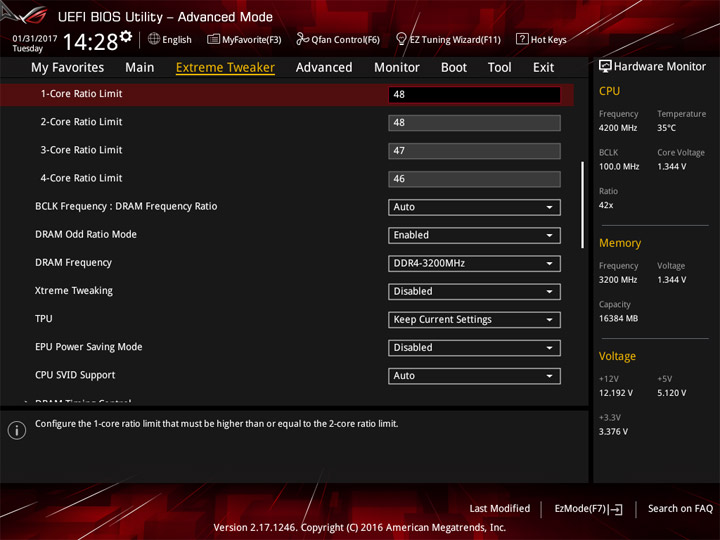Select the CPU SVID Support label
Image resolution: width=720 pixels, height=540 pixels.
point(75,375)
